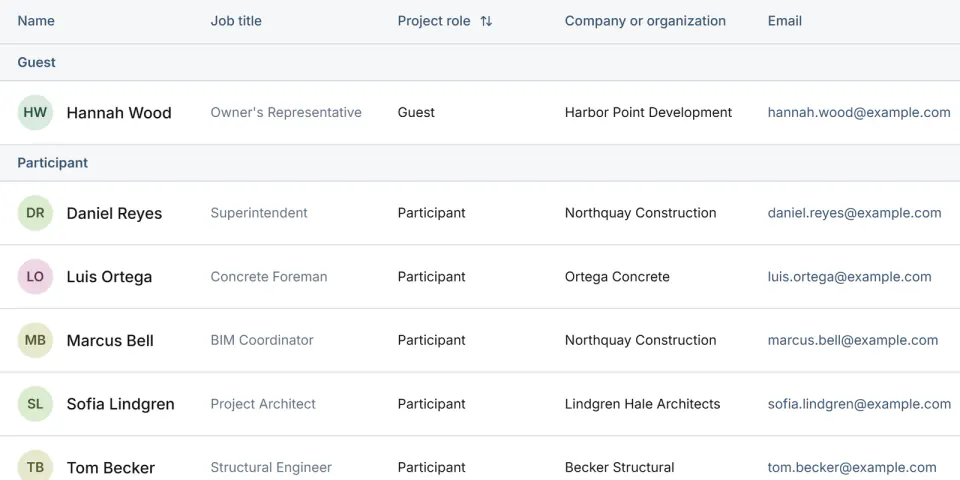Click the Owner's Representative job title
This screenshot has height=480, width=960.
pos(286,113)
